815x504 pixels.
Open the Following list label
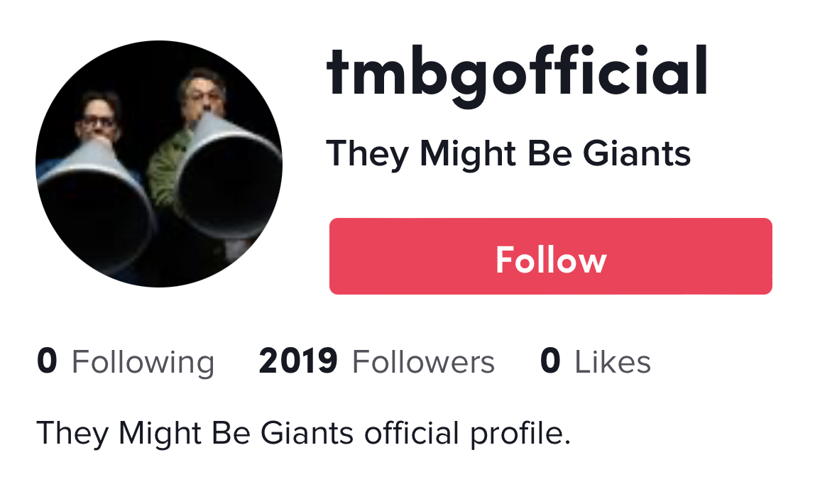[143, 362]
